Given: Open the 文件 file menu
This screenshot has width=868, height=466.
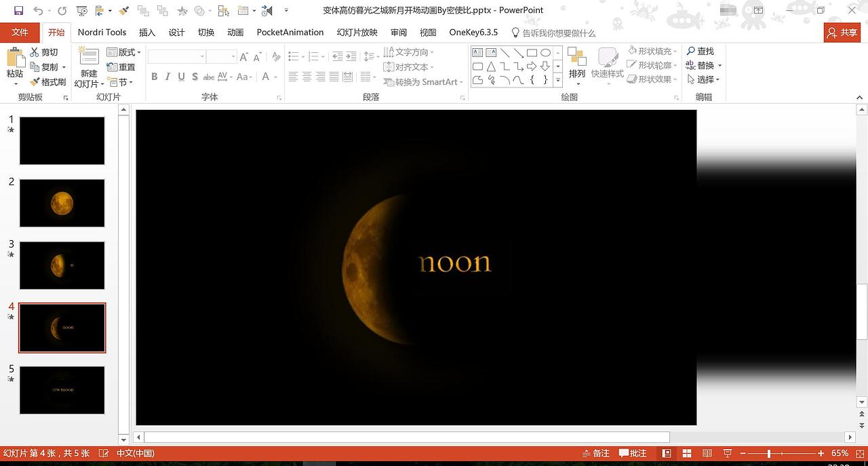Looking at the screenshot, I should [20, 33].
